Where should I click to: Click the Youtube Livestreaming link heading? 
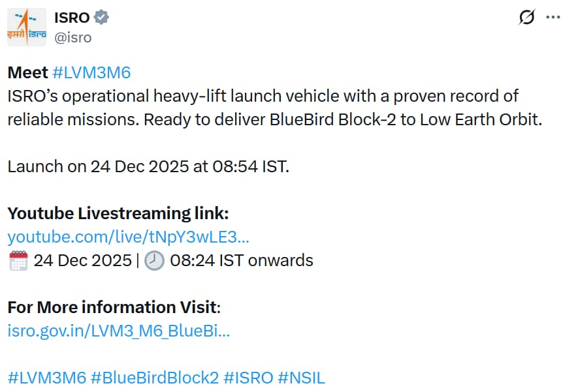click(x=118, y=213)
